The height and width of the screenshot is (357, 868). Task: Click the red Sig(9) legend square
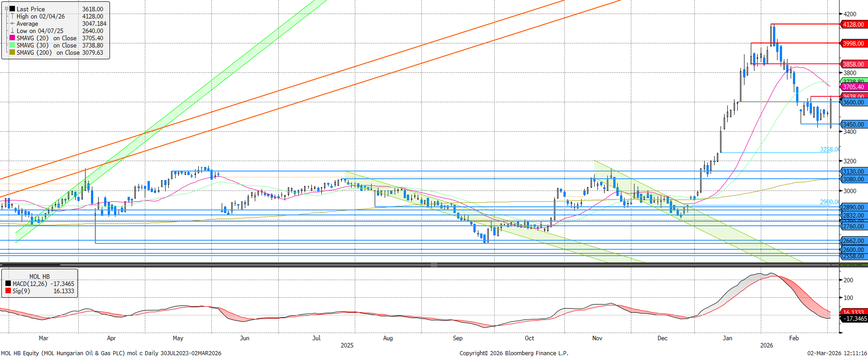tap(8, 291)
